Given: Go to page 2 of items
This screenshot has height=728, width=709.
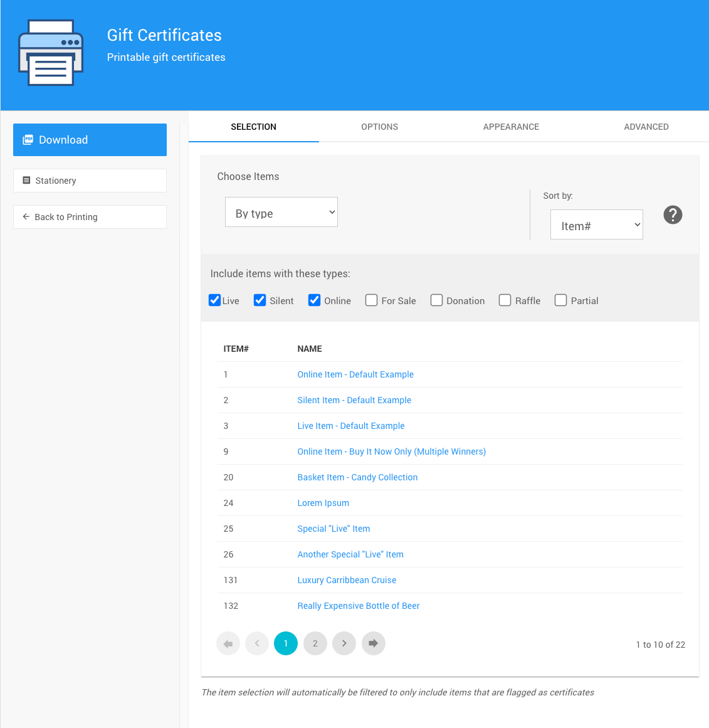Looking at the screenshot, I should (x=315, y=643).
